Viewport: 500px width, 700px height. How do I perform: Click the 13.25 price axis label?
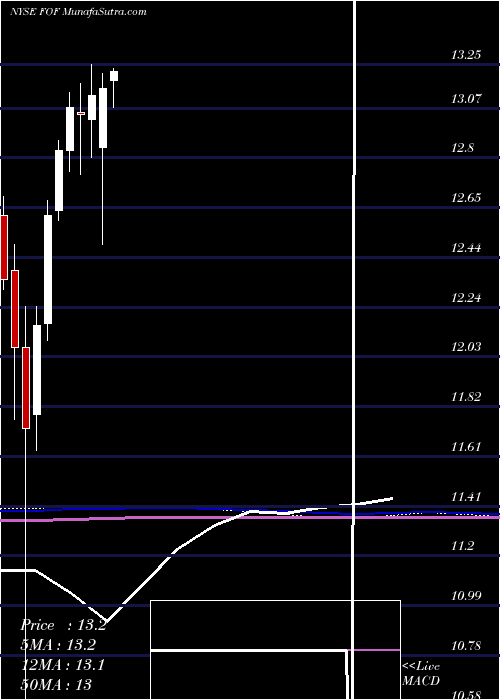click(x=466, y=55)
